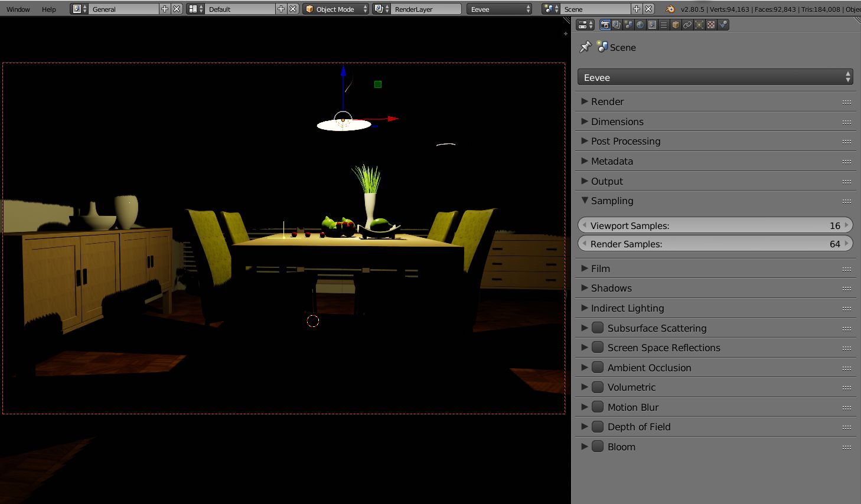Screen dimensions: 861x504
Task: Add a new workspace next to General
Action: point(165,9)
